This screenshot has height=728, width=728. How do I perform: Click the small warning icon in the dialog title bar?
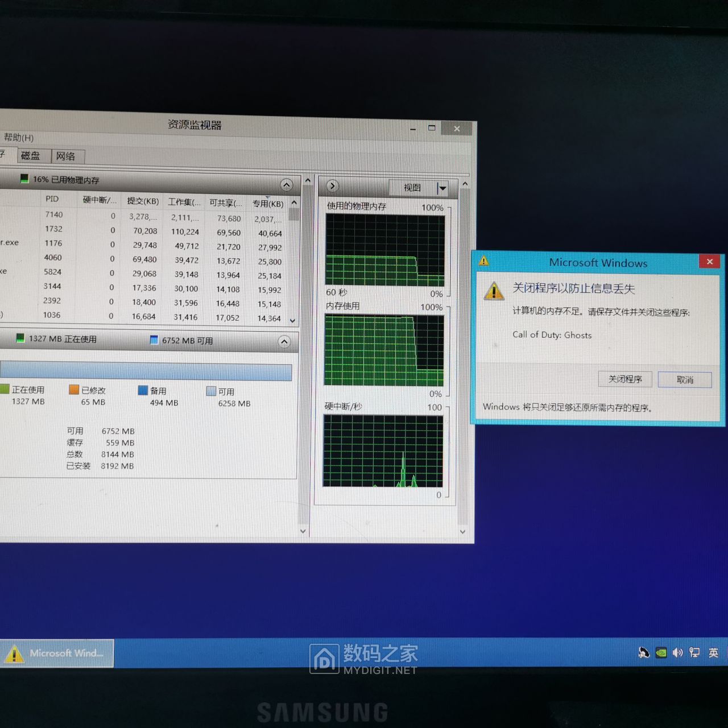[483, 261]
